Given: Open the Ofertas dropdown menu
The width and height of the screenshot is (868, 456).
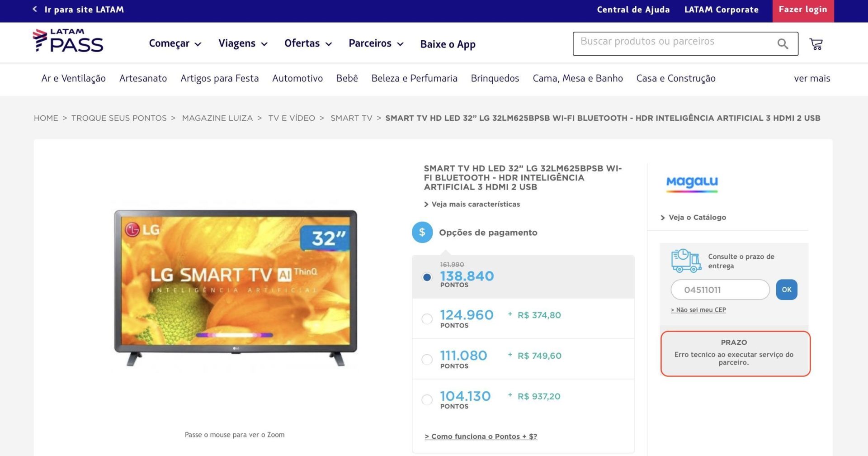Looking at the screenshot, I should coord(308,43).
